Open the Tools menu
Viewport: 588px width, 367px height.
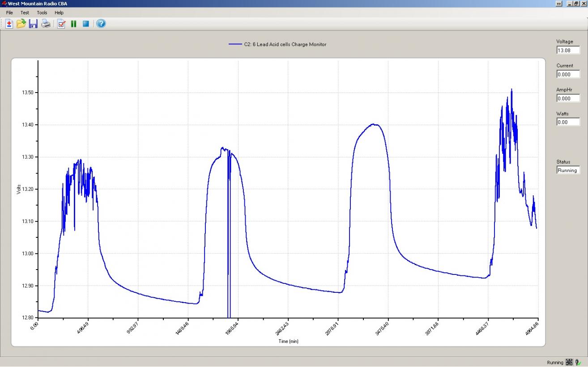pos(42,13)
